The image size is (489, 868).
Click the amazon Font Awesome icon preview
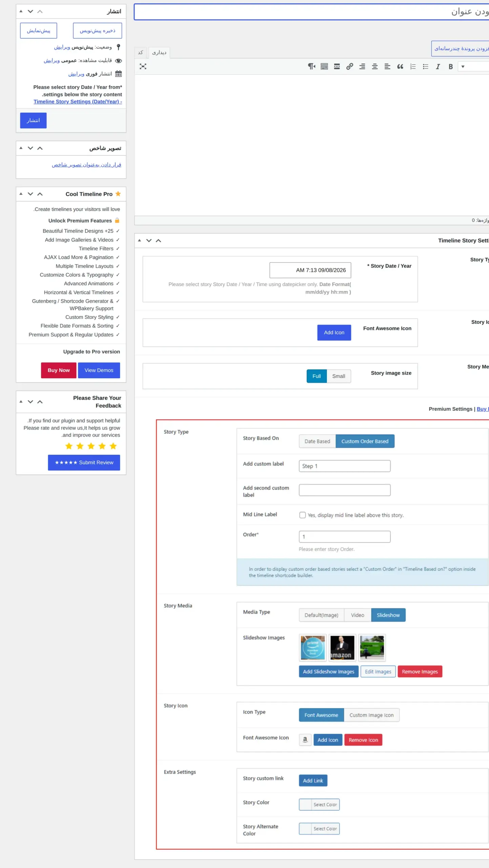[305, 739]
